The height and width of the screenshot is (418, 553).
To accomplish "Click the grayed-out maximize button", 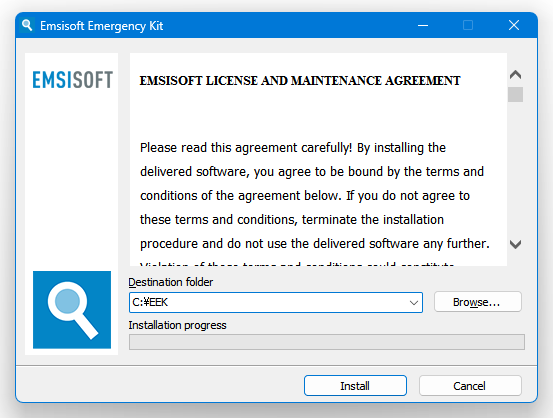I will coord(468,25).
